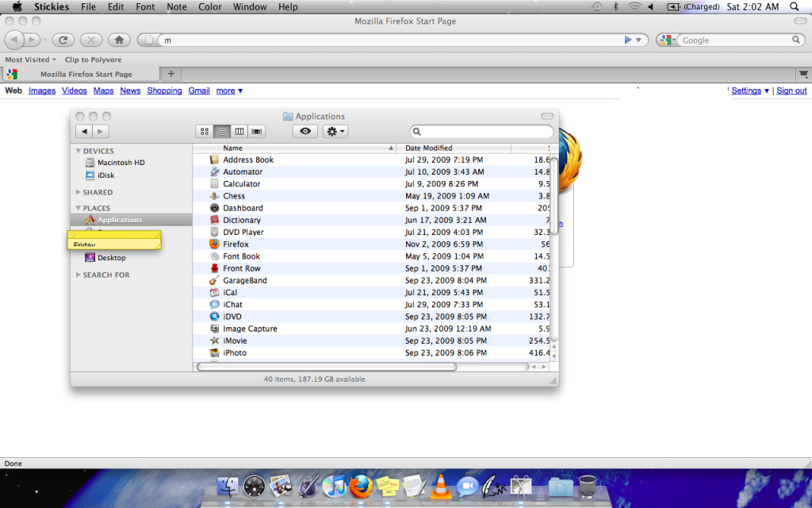
Task: Click the Spotlight magnifier in menu bar
Action: 795,6
